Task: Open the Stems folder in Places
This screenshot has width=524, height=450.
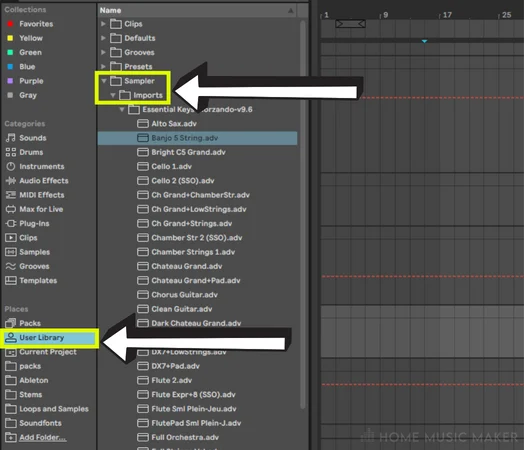Action: pyautogui.click(x=24, y=395)
